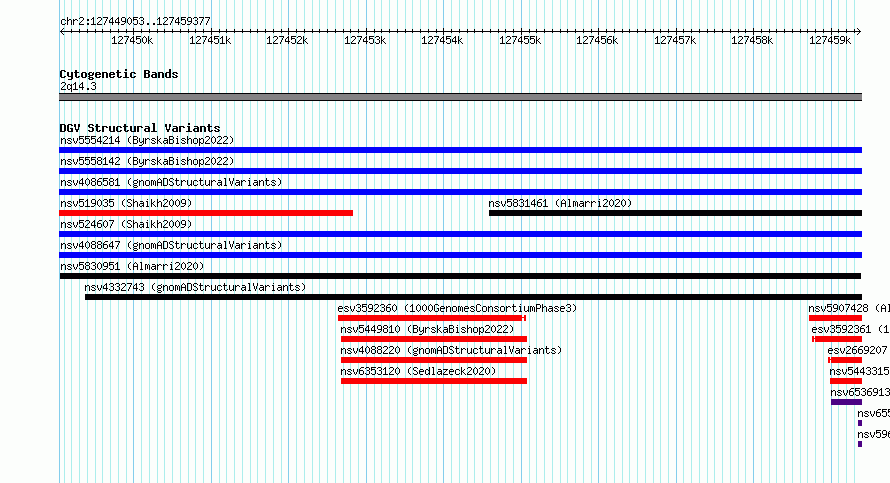This screenshot has height=483, width=890.
Task: Click the gray 2q14.3 cytogenetic band bar
Action: click(x=460, y=97)
